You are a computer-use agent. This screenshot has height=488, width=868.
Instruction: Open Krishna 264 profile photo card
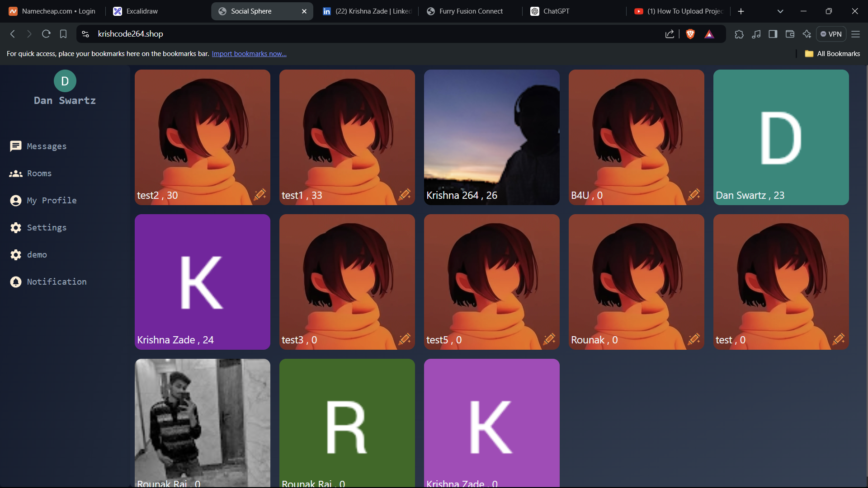[491, 137]
